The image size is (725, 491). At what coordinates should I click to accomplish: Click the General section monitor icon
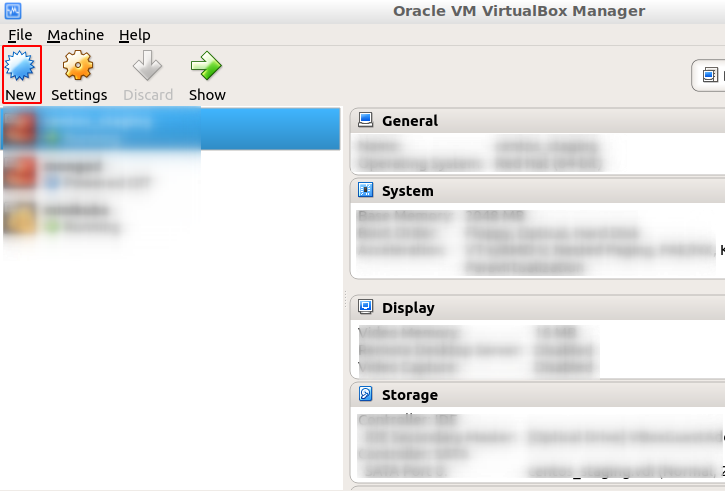[x=365, y=120]
